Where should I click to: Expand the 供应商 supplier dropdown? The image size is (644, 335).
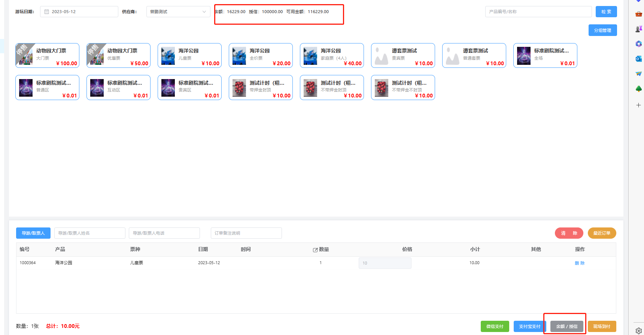point(178,12)
